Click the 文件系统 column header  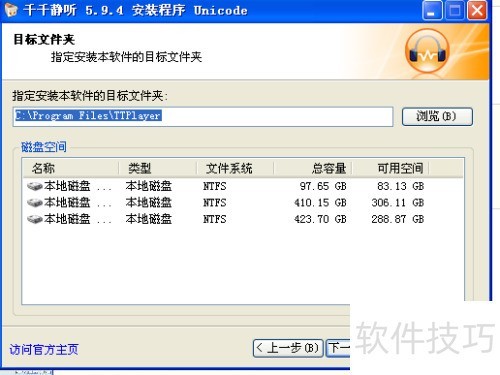(x=235, y=168)
